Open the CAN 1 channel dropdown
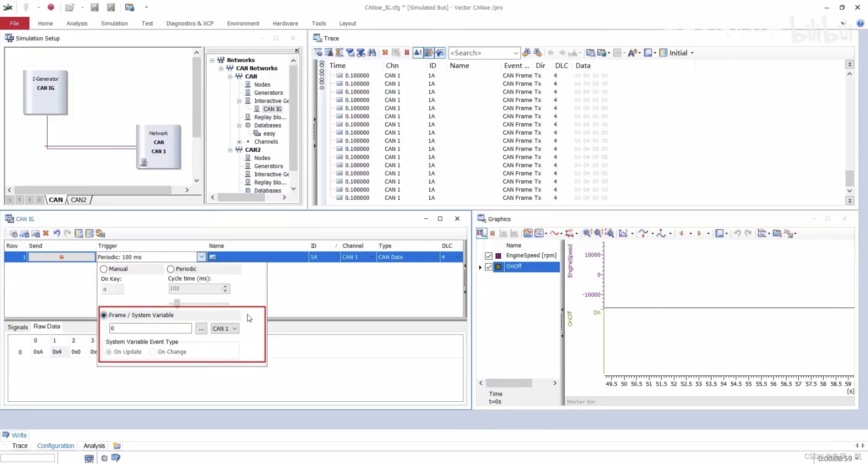Image resolution: width=868 pixels, height=464 pixels. click(x=225, y=329)
